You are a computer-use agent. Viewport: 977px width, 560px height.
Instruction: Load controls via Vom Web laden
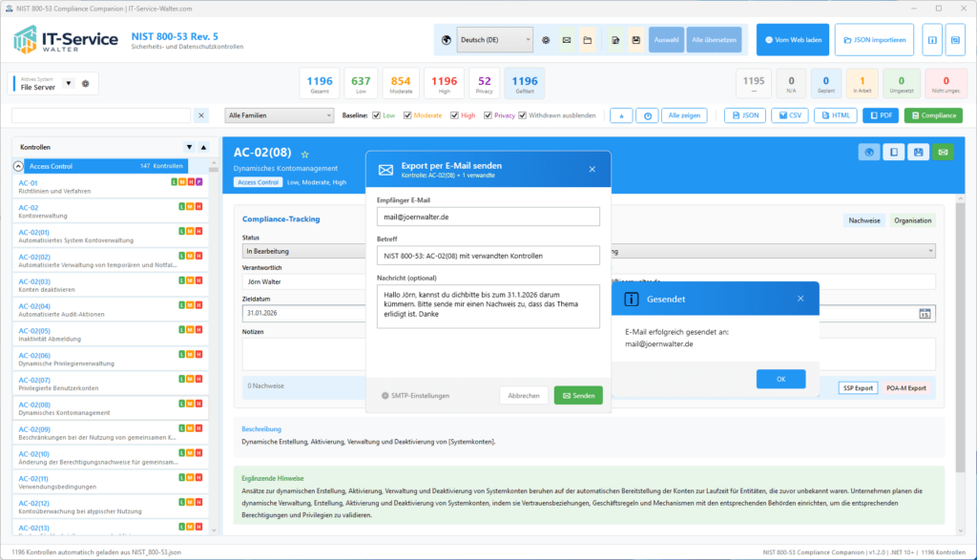point(793,39)
